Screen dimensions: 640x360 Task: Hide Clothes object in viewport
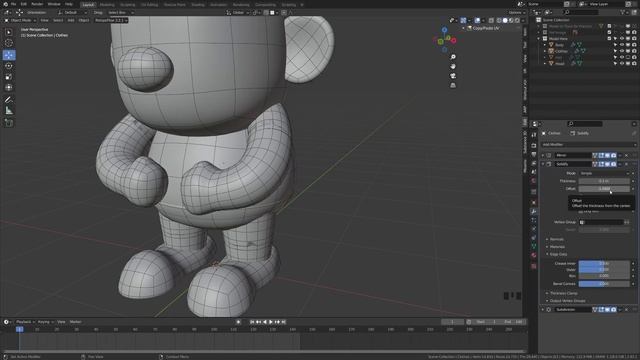(622, 51)
